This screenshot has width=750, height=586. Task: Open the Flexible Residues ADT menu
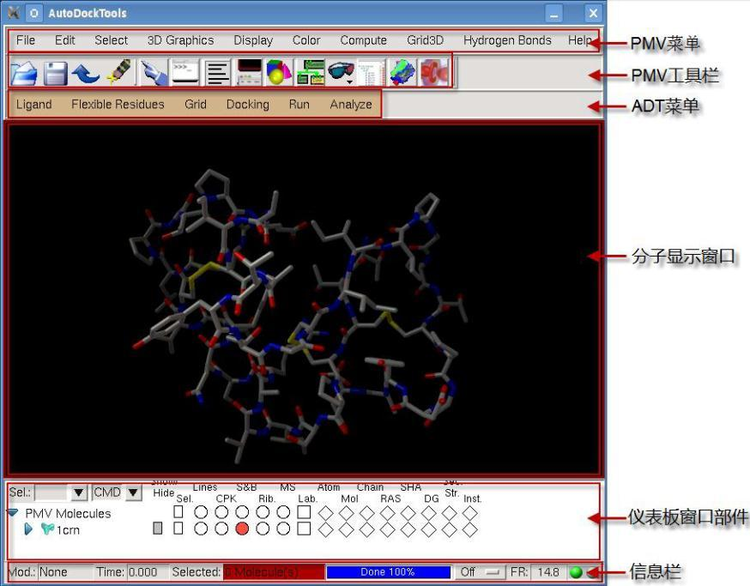118,104
